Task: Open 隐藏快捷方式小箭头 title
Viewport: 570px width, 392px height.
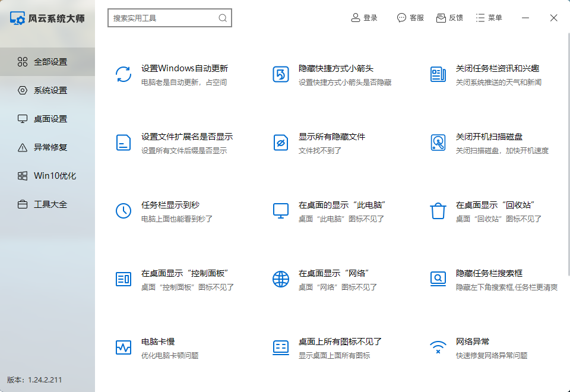Action: point(336,68)
